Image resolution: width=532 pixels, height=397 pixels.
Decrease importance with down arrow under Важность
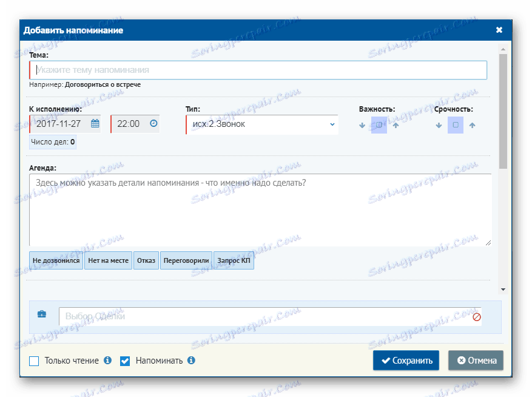coord(362,125)
